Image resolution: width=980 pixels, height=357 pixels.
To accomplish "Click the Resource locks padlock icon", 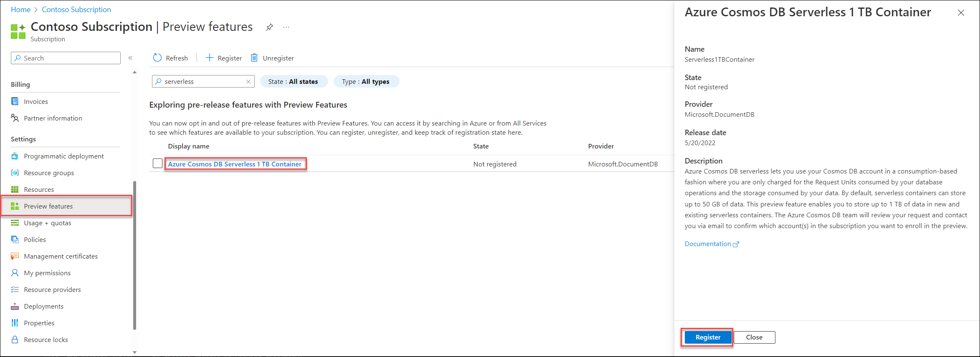I will (15, 339).
